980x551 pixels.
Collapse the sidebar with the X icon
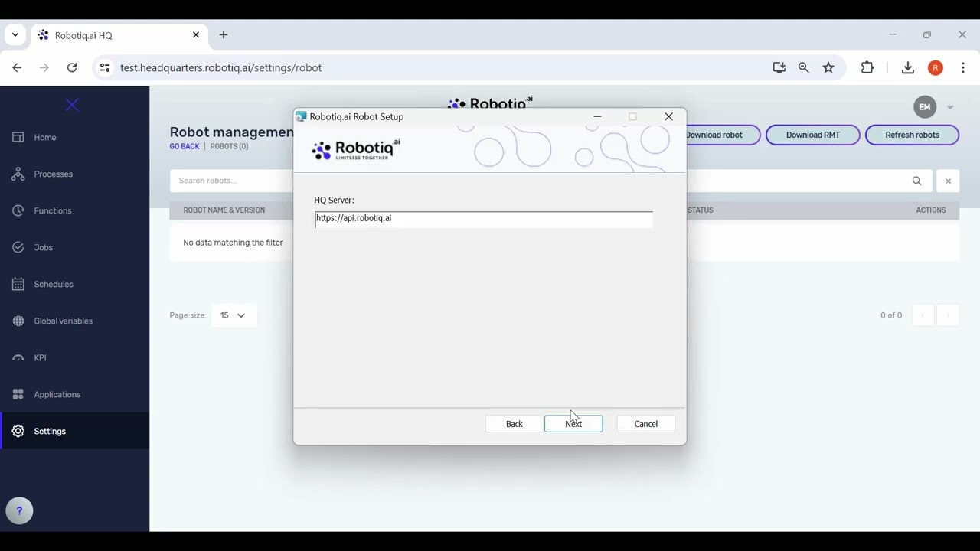pos(72,106)
